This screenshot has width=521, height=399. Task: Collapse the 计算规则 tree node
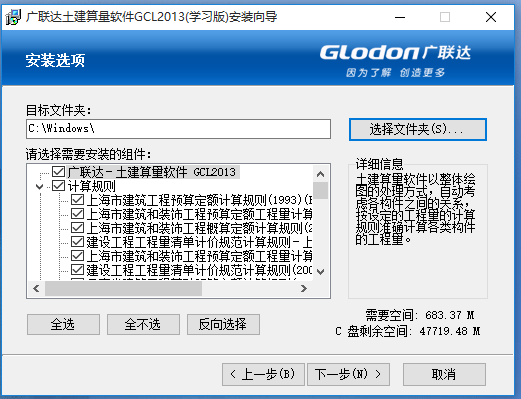[40, 186]
